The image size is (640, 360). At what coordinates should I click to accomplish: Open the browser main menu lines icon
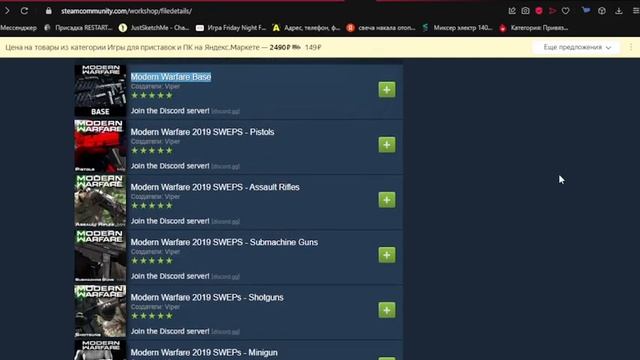pos(636,11)
